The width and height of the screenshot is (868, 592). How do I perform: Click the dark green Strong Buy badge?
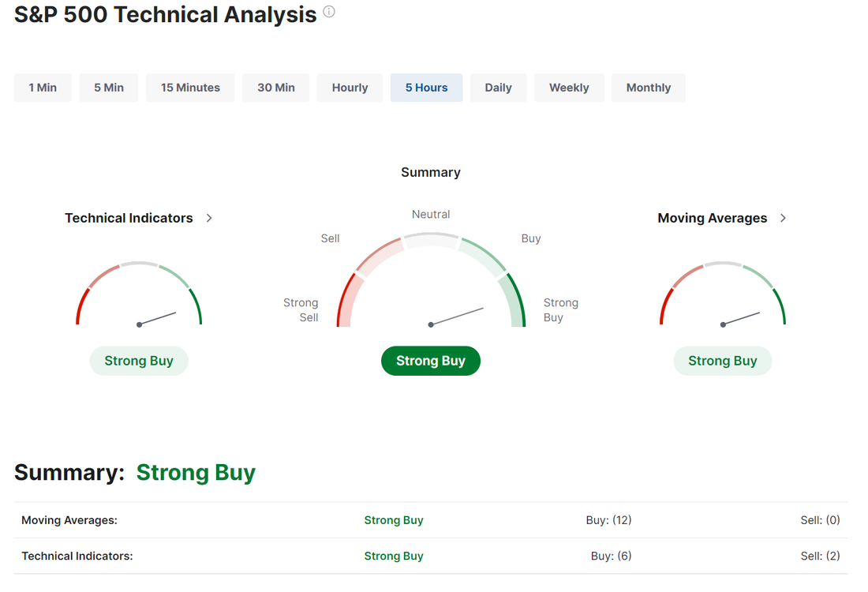(431, 361)
